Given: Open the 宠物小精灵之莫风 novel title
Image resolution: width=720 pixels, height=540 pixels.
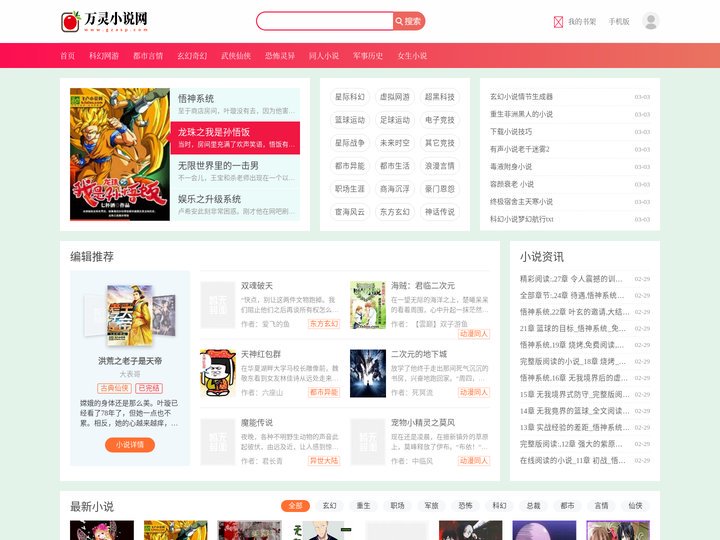Looking at the screenshot, I should [423, 422].
